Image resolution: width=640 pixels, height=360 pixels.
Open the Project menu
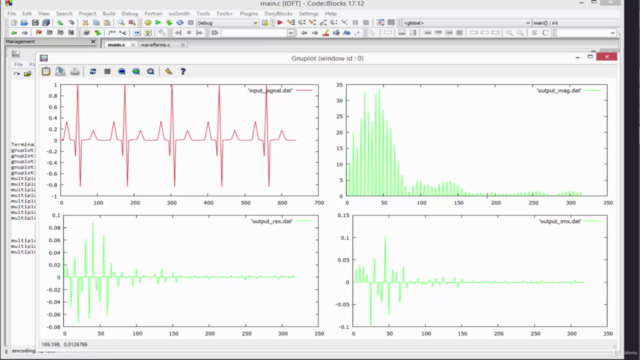(x=87, y=13)
